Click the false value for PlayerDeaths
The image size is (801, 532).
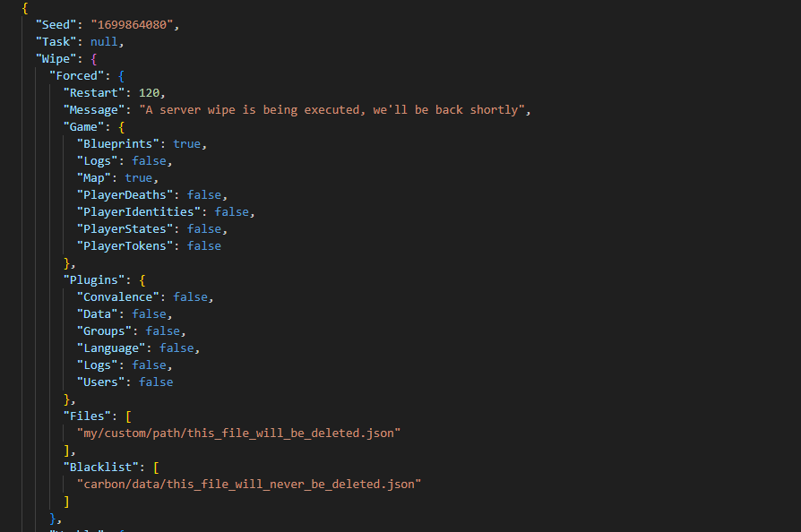[203, 195]
